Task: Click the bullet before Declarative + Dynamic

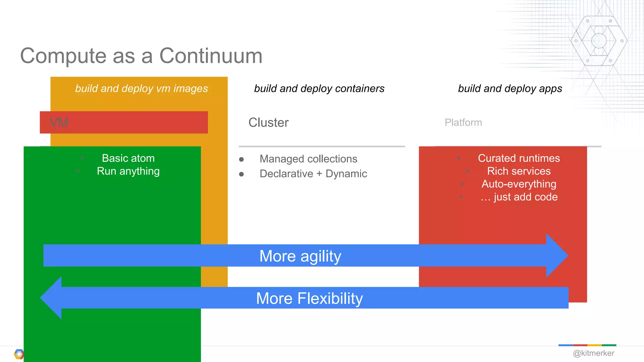Action: pyautogui.click(x=241, y=174)
